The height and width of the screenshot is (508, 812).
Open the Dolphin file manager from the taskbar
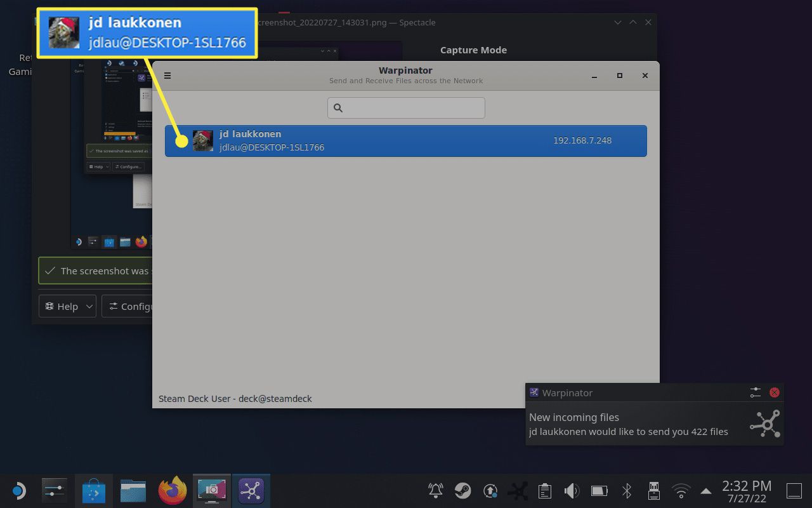133,491
